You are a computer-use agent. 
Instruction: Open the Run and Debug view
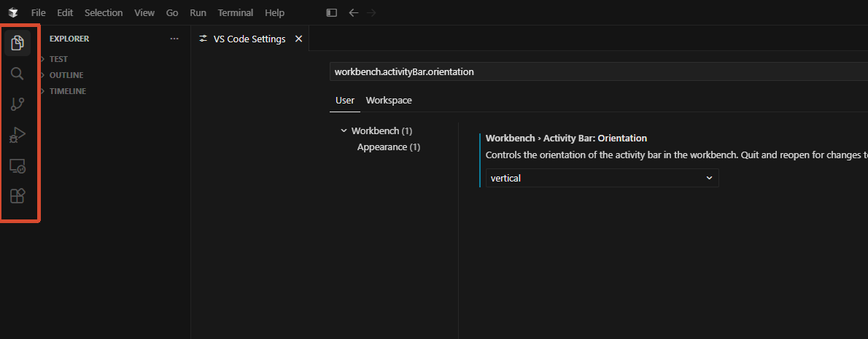18,135
